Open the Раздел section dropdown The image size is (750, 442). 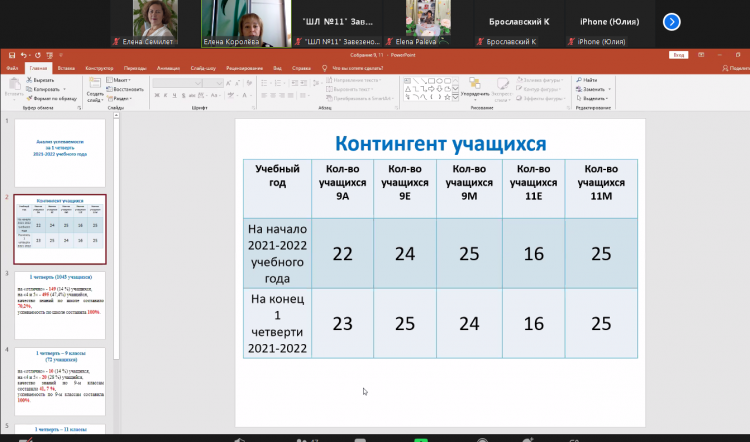tap(120, 98)
